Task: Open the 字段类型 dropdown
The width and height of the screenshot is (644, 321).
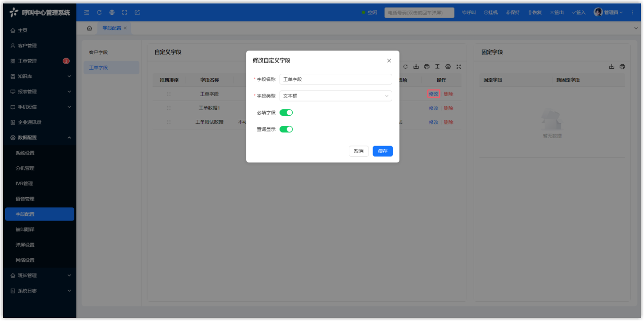Action: 336,96
